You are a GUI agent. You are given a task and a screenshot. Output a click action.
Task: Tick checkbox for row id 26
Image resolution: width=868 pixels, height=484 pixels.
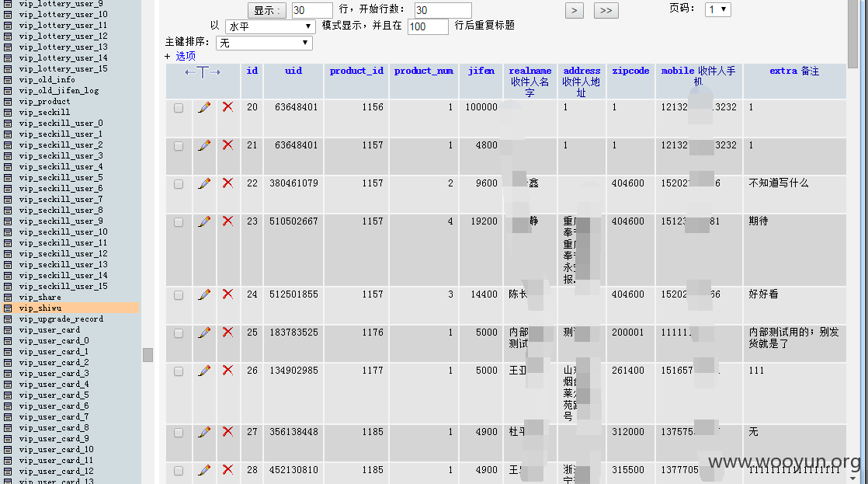179,371
